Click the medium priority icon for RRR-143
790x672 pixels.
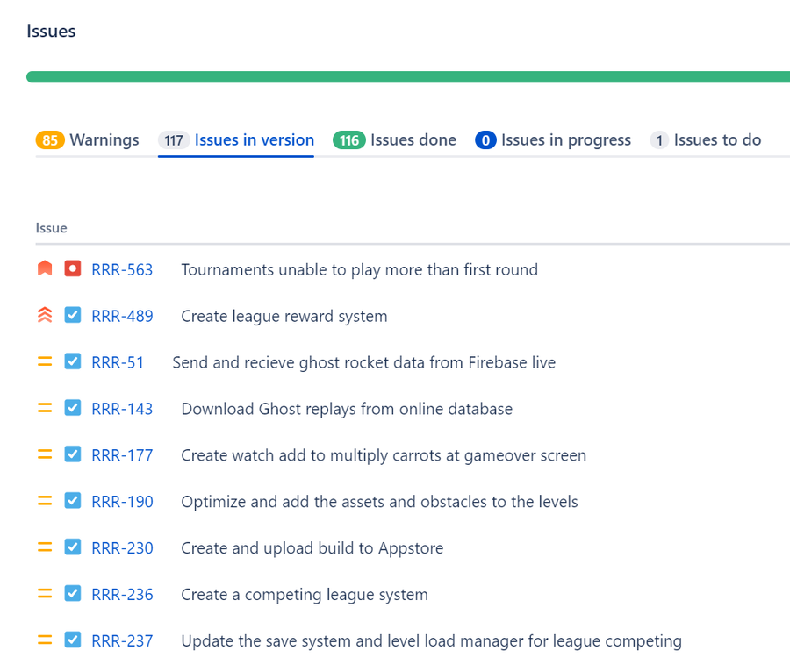pyautogui.click(x=45, y=408)
